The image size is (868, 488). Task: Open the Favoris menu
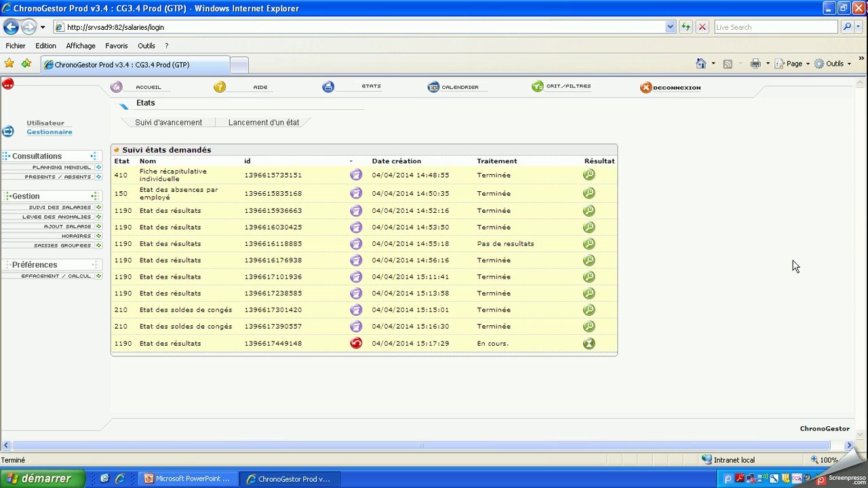pos(117,46)
